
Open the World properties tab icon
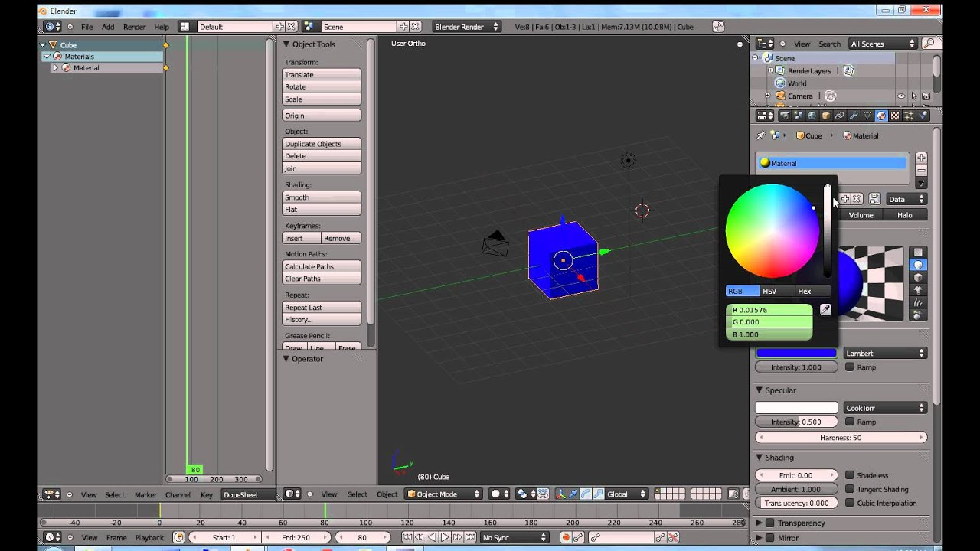coord(812,116)
